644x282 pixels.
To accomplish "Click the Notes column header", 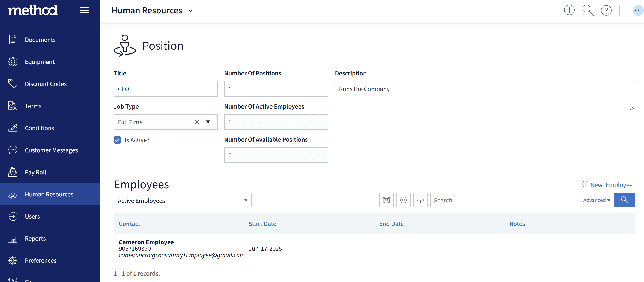I will [517, 224].
